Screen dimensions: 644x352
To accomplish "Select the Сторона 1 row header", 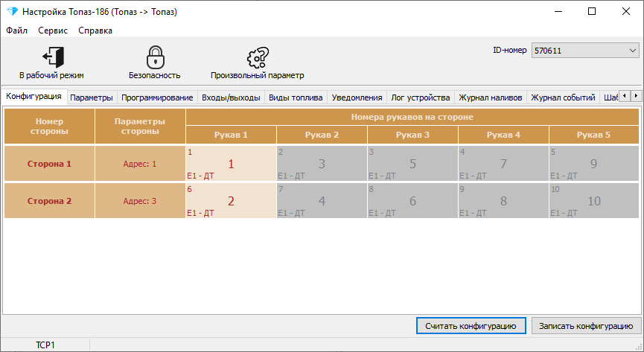I will [x=49, y=164].
